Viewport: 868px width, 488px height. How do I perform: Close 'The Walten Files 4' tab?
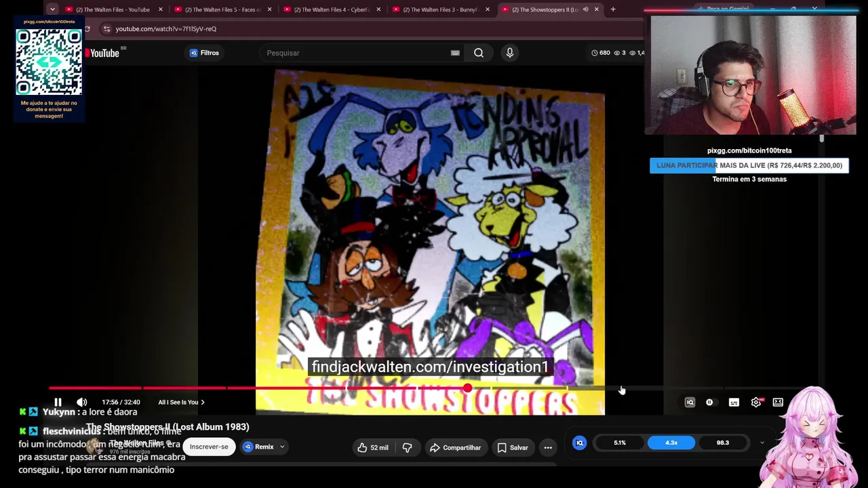378,9
